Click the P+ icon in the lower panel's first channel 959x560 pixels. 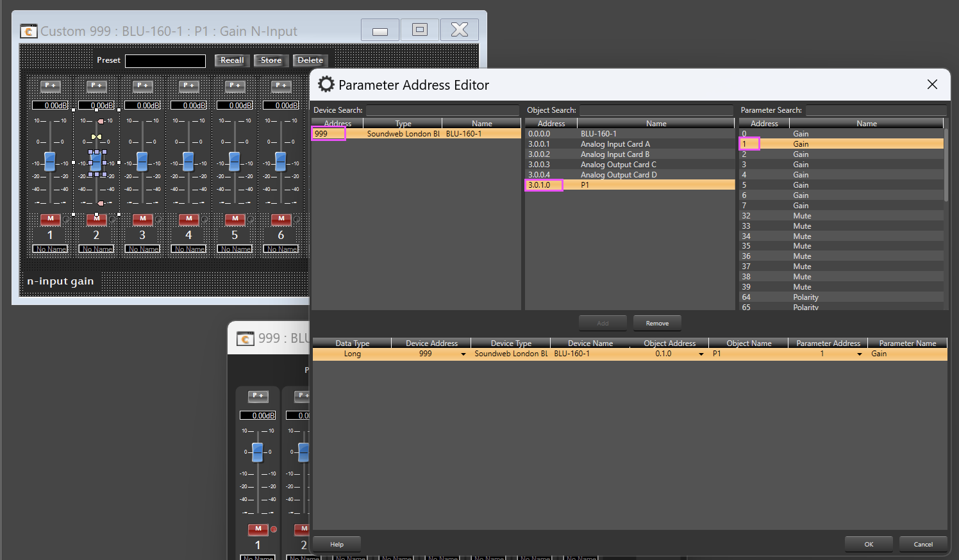pos(258,396)
